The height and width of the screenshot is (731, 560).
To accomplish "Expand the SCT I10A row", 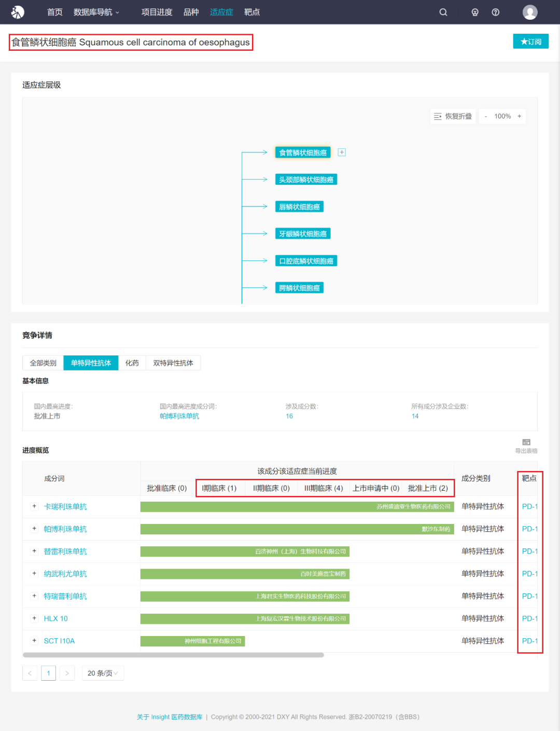I will pyautogui.click(x=34, y=640).
